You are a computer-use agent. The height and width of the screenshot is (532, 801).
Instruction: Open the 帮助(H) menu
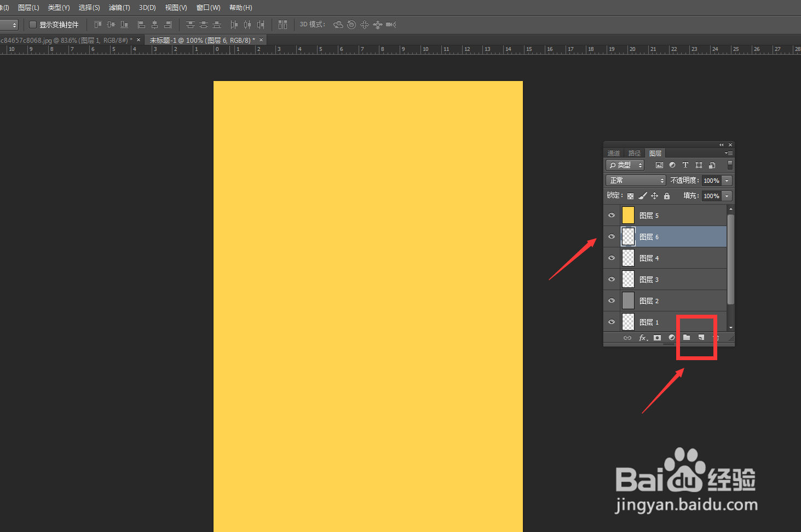coord(241,8)
